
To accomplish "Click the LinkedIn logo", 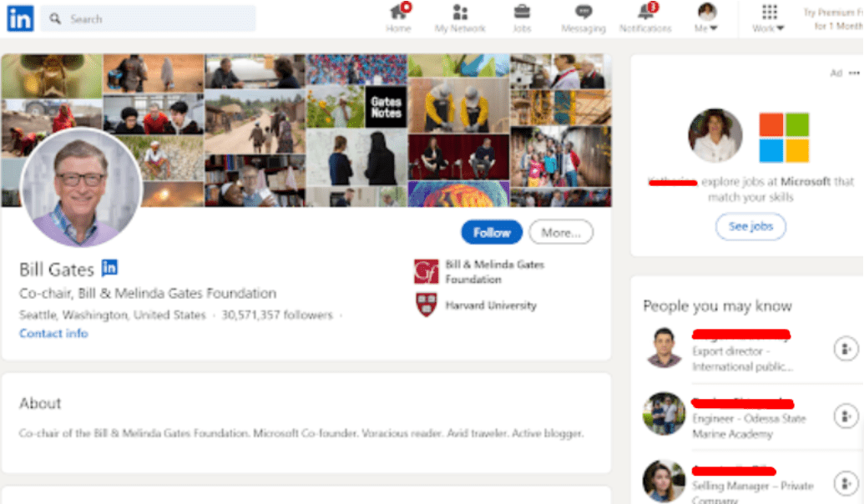I will [x=19, y=18].
